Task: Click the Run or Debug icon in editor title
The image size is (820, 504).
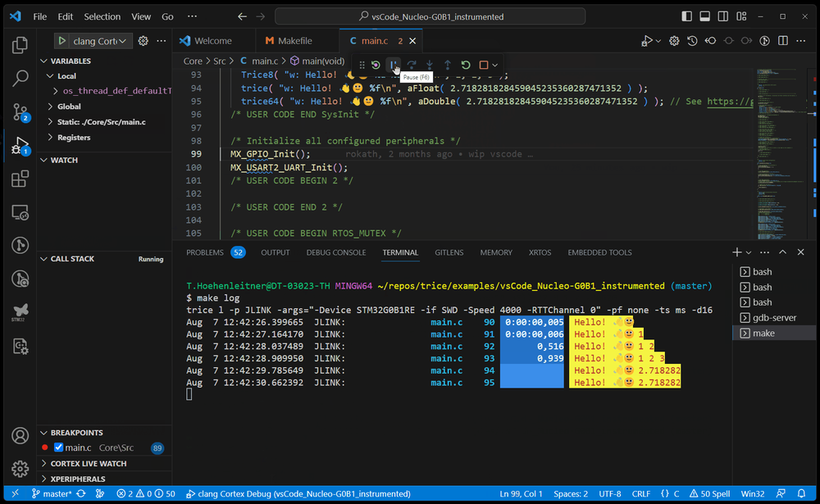Action: (x=647, y=41)
